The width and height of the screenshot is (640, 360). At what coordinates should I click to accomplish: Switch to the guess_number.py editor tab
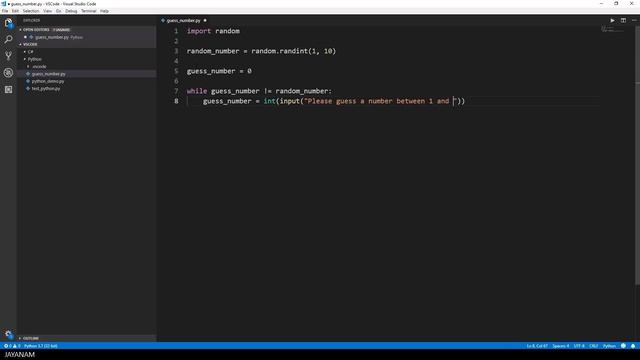coord(184,20)
